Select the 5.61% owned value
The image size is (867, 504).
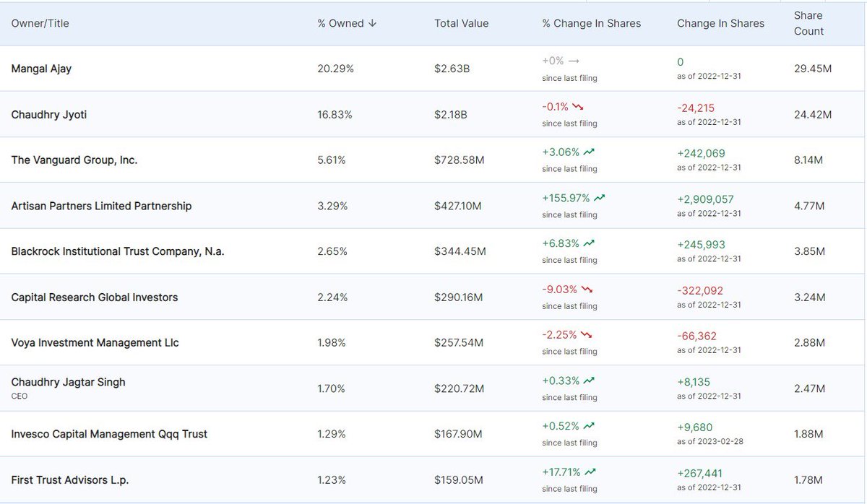(332, 160)
